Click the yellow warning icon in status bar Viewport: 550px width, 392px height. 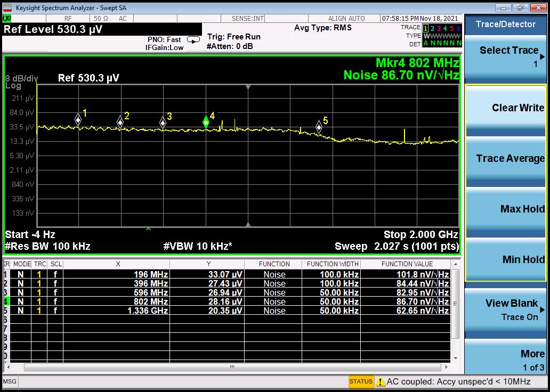click(x=381, y=381)
